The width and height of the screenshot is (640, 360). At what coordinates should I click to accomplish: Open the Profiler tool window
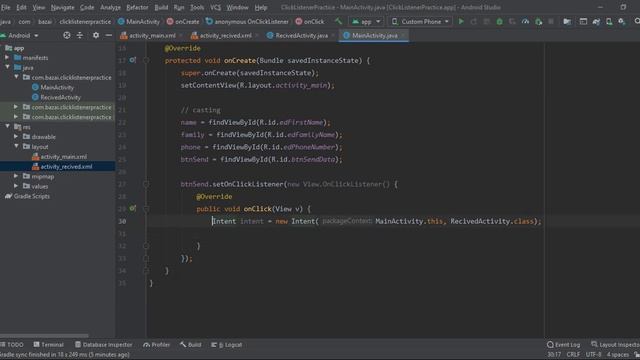pos(157,345)
